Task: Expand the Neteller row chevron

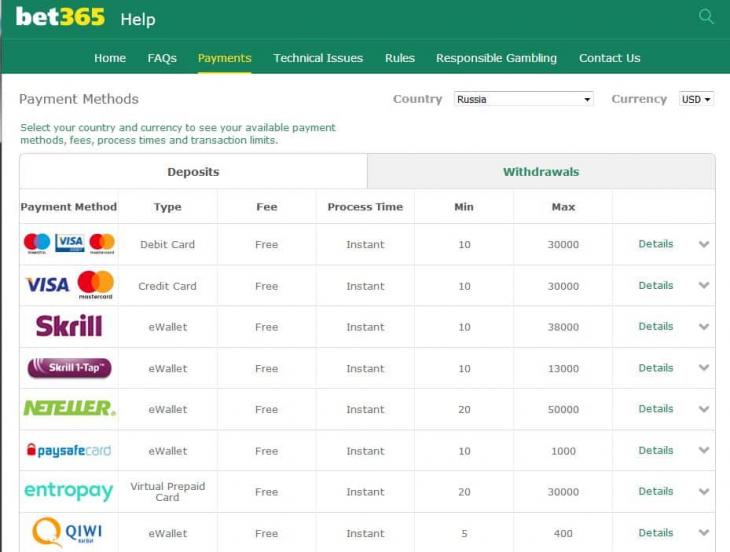Action: [704, 409]
